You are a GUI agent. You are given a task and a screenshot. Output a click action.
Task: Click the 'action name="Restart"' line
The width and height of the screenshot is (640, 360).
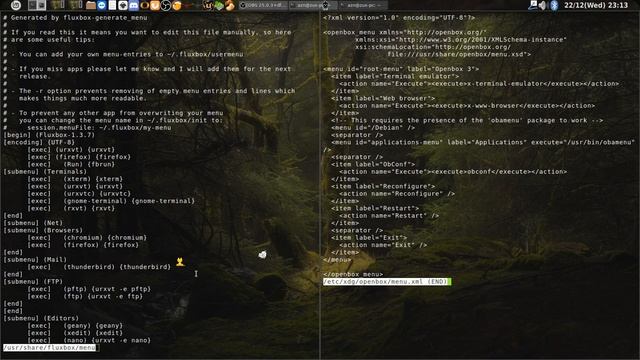pyautogui.click(x=389, y=216)
